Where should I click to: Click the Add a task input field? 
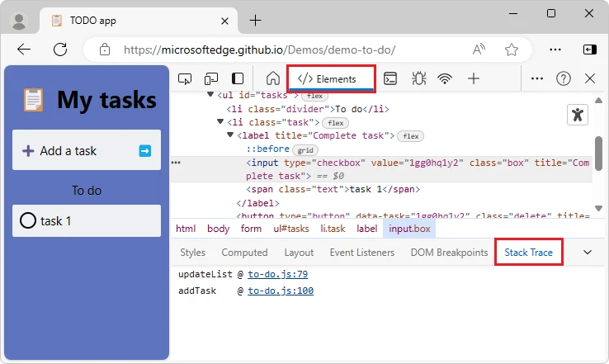(87, 150)
